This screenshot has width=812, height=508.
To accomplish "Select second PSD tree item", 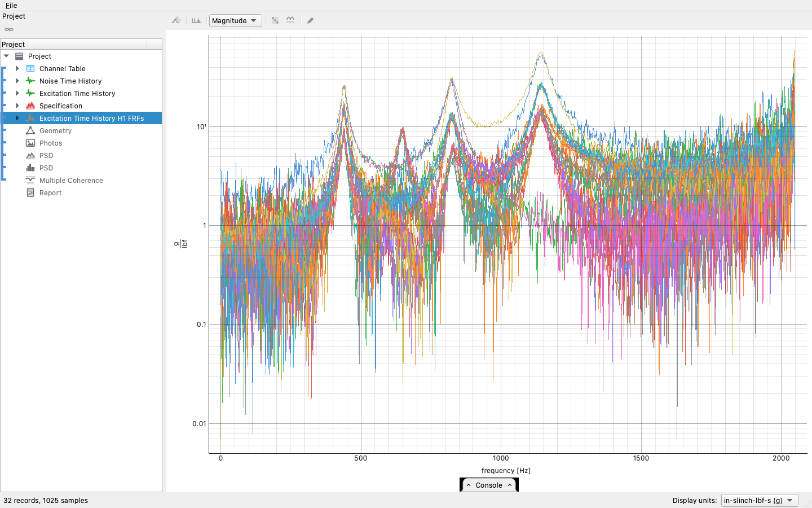I will pos(46,168).
